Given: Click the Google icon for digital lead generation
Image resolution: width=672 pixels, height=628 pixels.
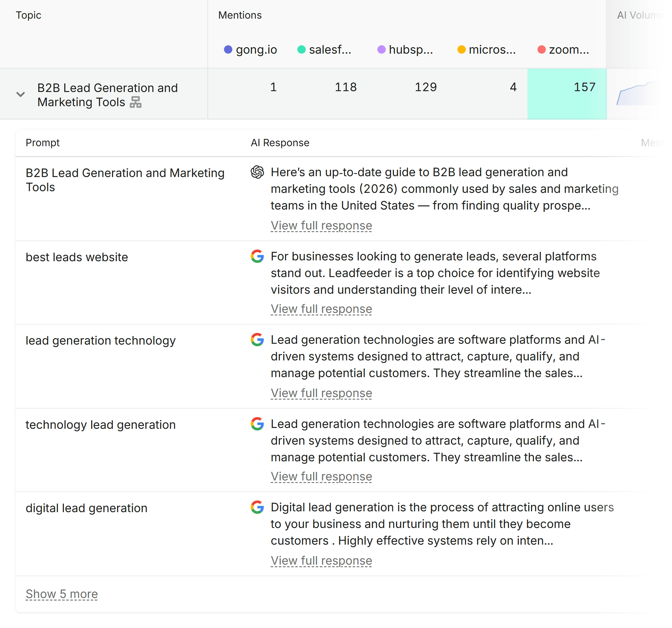Looking at the screenshot, I should 257,507.
